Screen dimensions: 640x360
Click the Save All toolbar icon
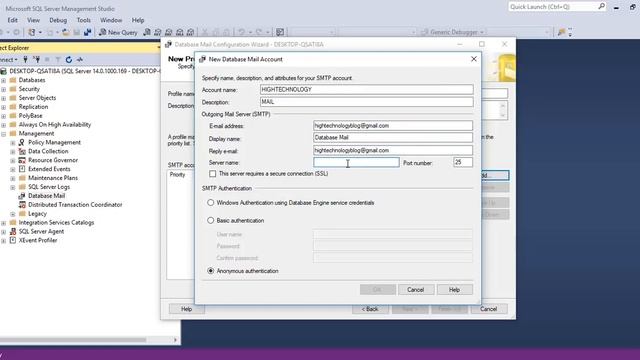[x=88, y=32]
